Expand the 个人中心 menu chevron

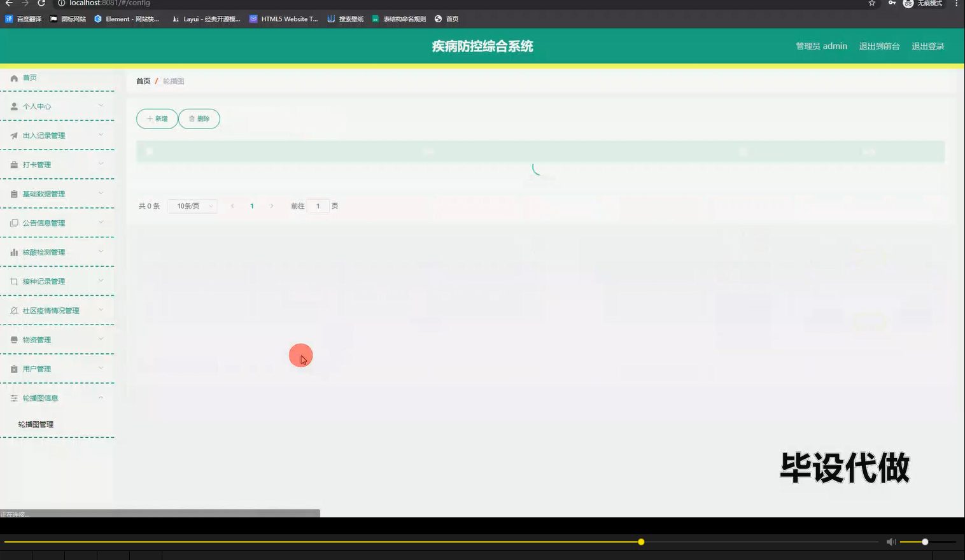(101, 106)
